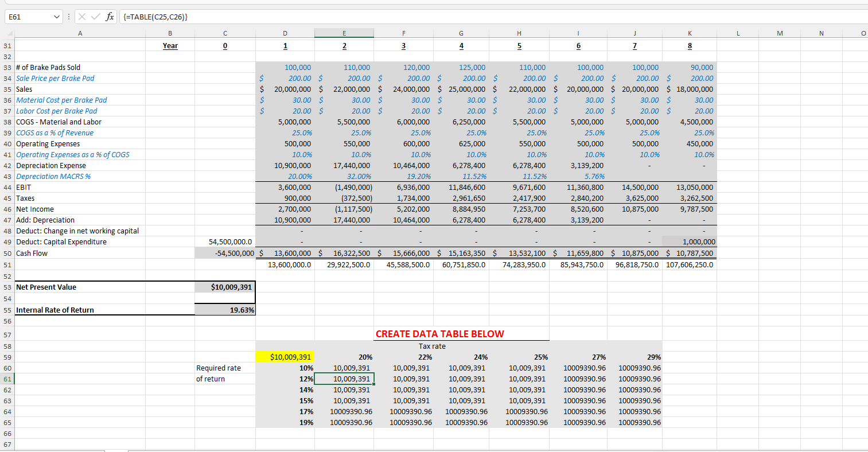The image size is (868, 452).
Task: Select the yellow $10,009,391 data table corner cell
Action: [x=285, y=357]
